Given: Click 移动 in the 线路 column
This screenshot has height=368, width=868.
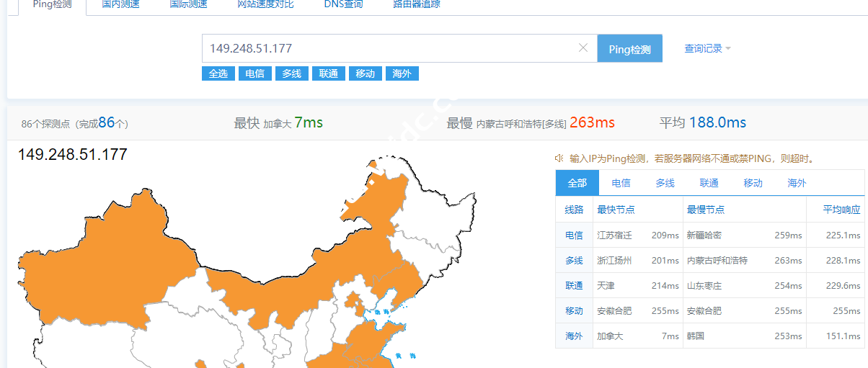Looking at the screenshot, I should coord(574,311).
